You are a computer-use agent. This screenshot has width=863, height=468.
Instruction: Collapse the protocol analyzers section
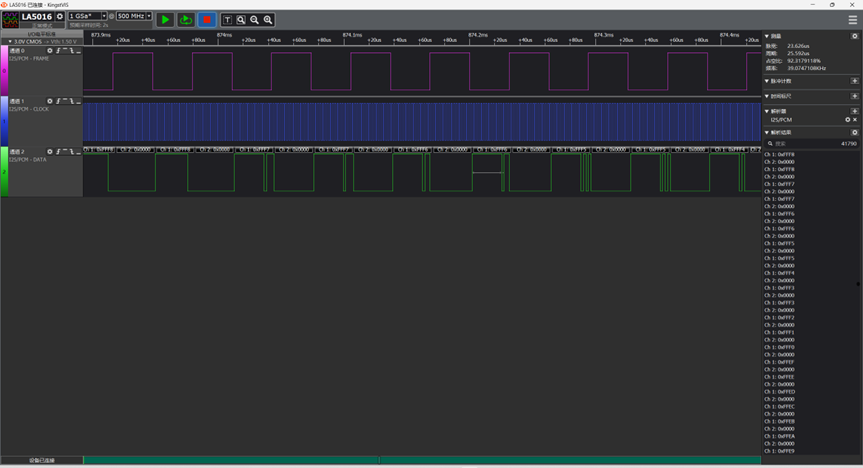pyautogui.click(x=767, y=111)
